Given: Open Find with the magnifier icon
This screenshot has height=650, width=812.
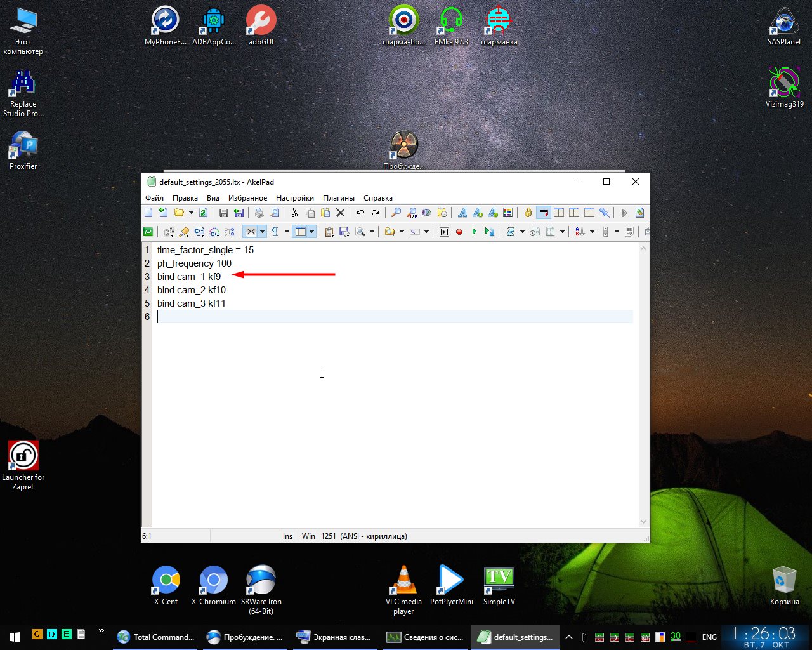Looking at the screenshot, I should tap(396, 213).
